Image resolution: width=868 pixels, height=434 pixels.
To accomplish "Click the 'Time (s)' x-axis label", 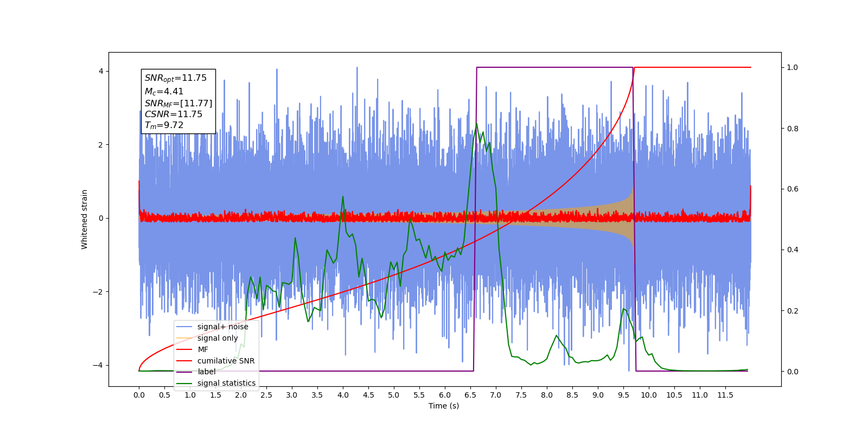I will pos(444,406).
